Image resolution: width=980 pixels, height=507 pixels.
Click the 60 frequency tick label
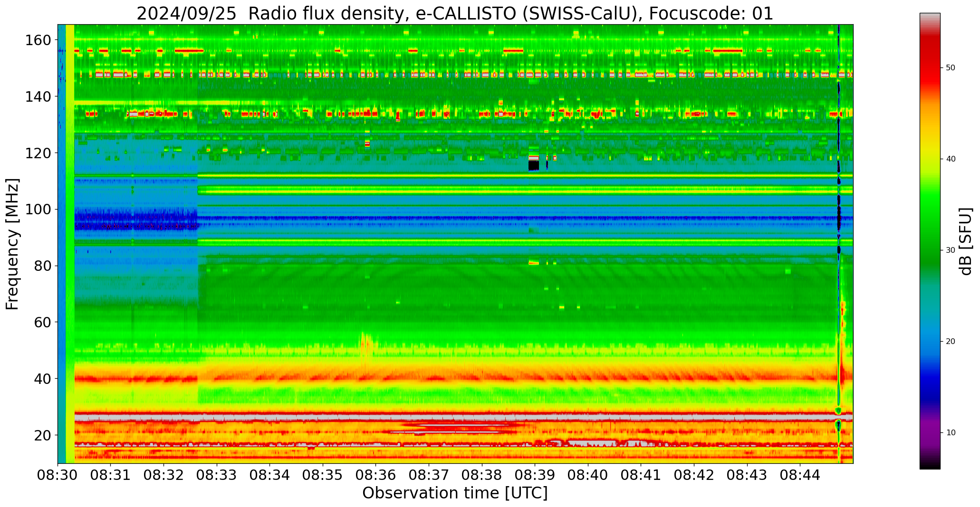(x=43, y=322)
